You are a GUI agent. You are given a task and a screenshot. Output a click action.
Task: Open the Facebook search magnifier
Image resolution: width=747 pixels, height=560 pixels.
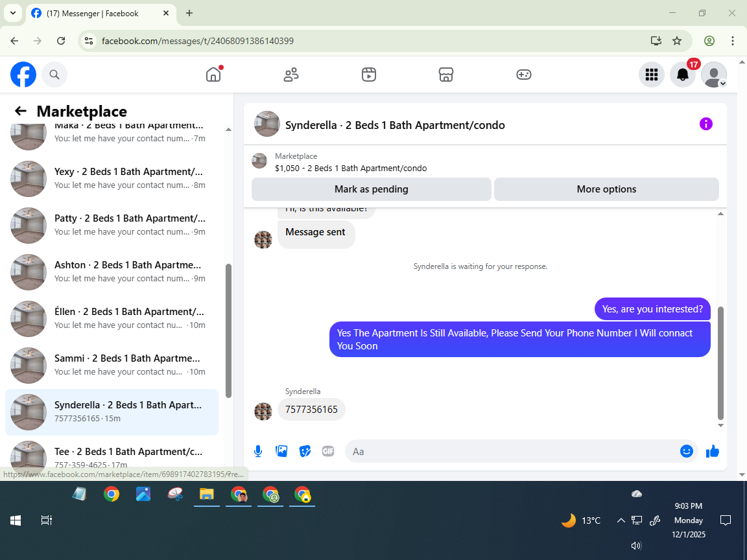54,75
